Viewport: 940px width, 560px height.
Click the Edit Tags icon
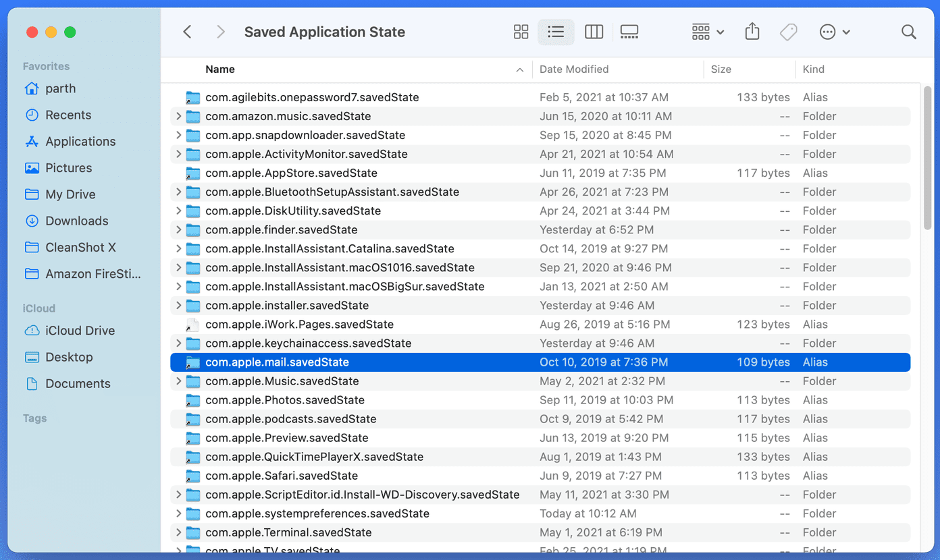789,32
